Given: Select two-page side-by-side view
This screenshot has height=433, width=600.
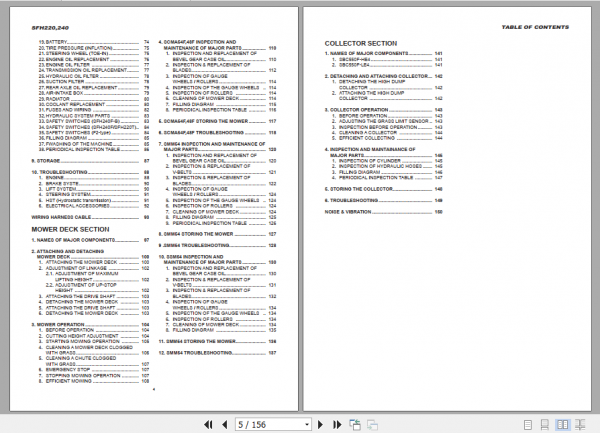Looking at the screenshot, I should pos(562,425).
